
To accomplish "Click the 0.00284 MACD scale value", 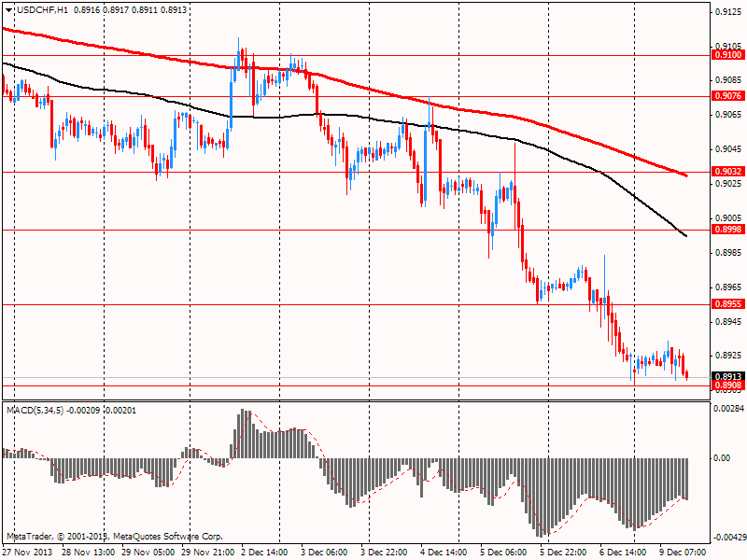I will click(x=729, y=409).
